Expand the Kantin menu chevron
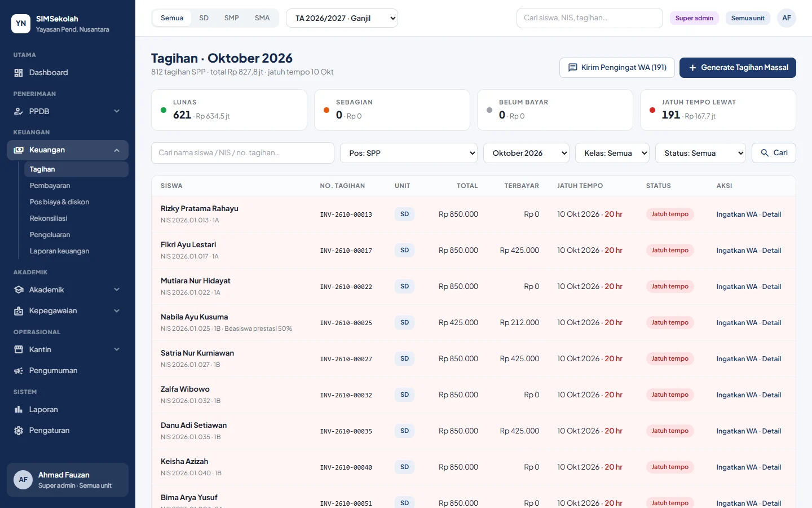Image resolution: width=812 pixels, height=508 pixels. click(117, 350)
